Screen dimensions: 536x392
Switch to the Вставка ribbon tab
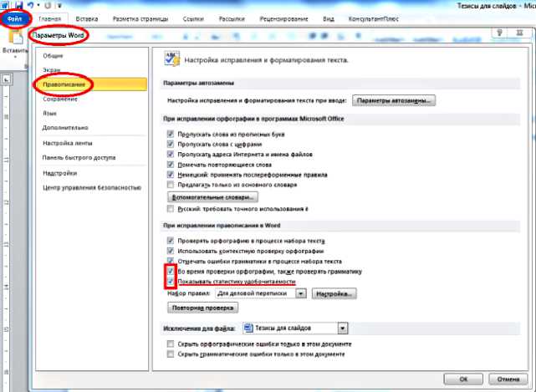coord(87,19)
